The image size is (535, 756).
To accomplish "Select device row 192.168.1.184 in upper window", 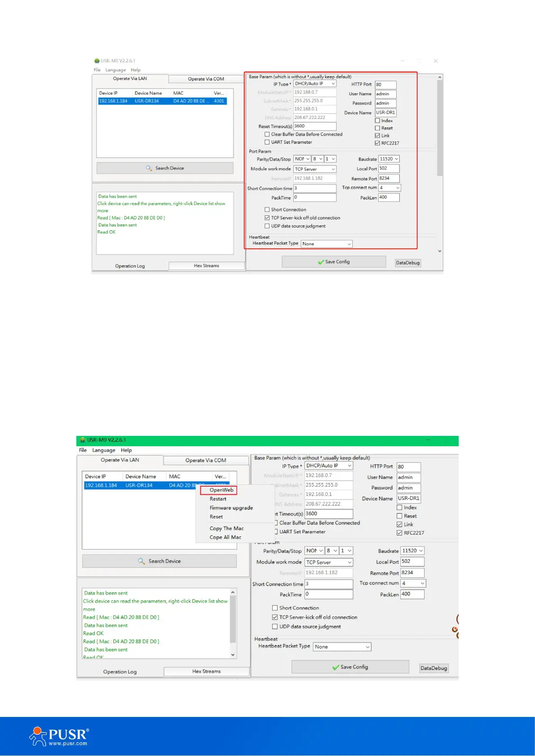I will coord(163,101).
